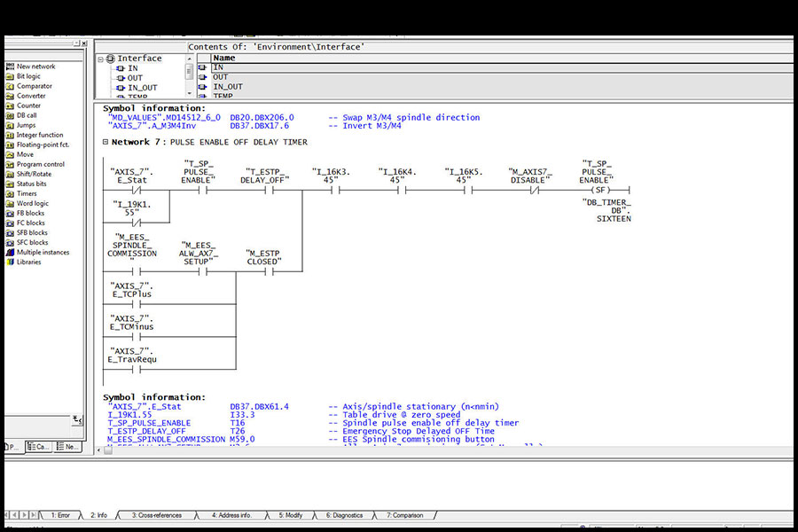Click the New network icon in the palette

(10, 66)
